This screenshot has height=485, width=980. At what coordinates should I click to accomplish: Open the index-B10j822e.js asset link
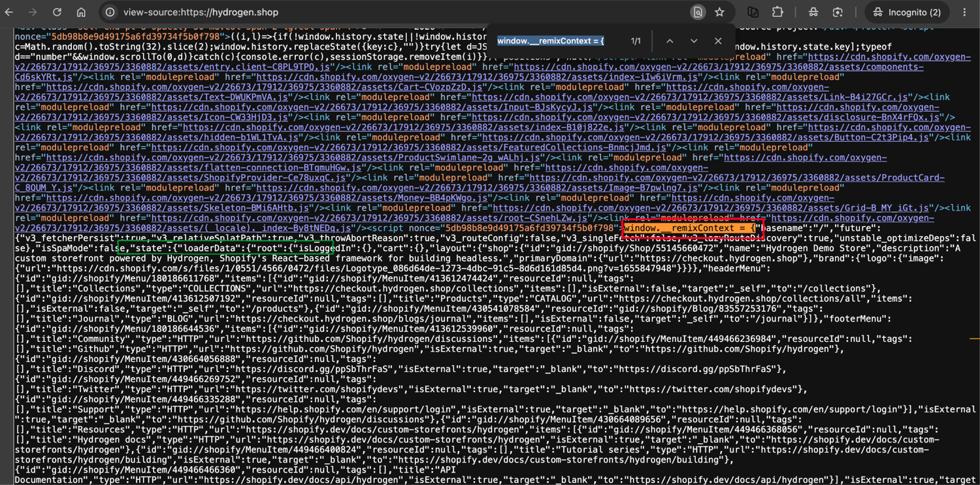click(x=404, y=127)
